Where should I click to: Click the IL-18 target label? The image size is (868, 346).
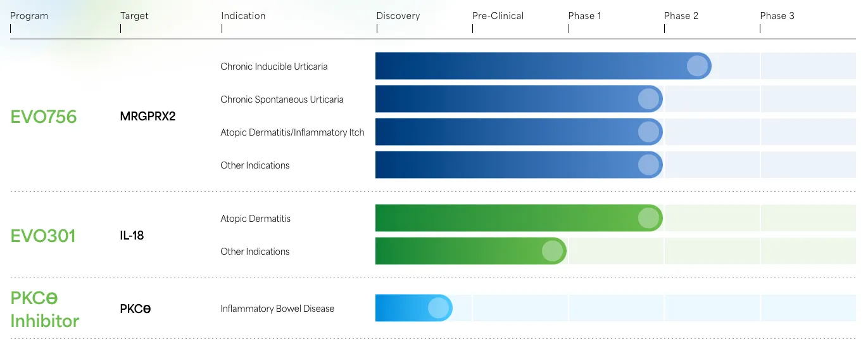[132, 236]
